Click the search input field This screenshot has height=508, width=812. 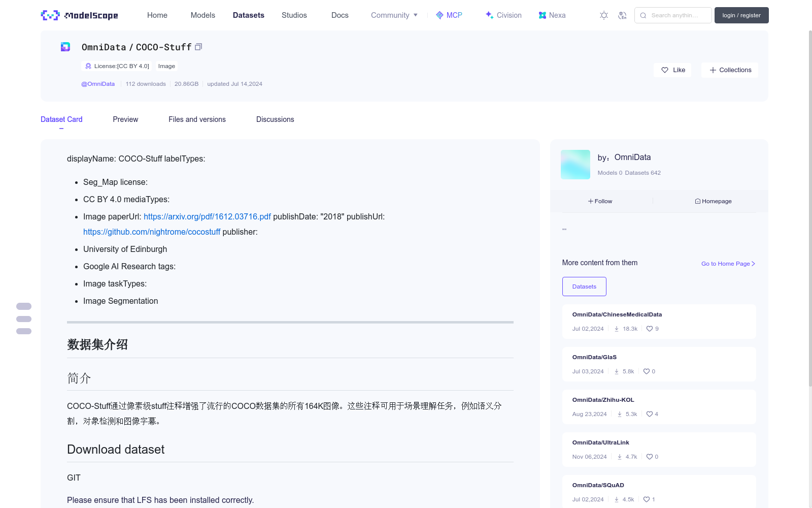[673, 15]
